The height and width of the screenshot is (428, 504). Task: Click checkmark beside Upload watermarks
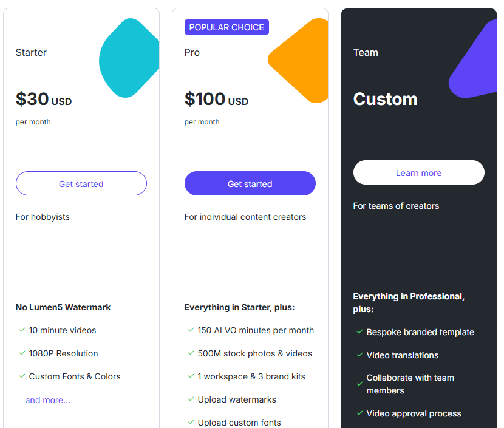[191, 399]
